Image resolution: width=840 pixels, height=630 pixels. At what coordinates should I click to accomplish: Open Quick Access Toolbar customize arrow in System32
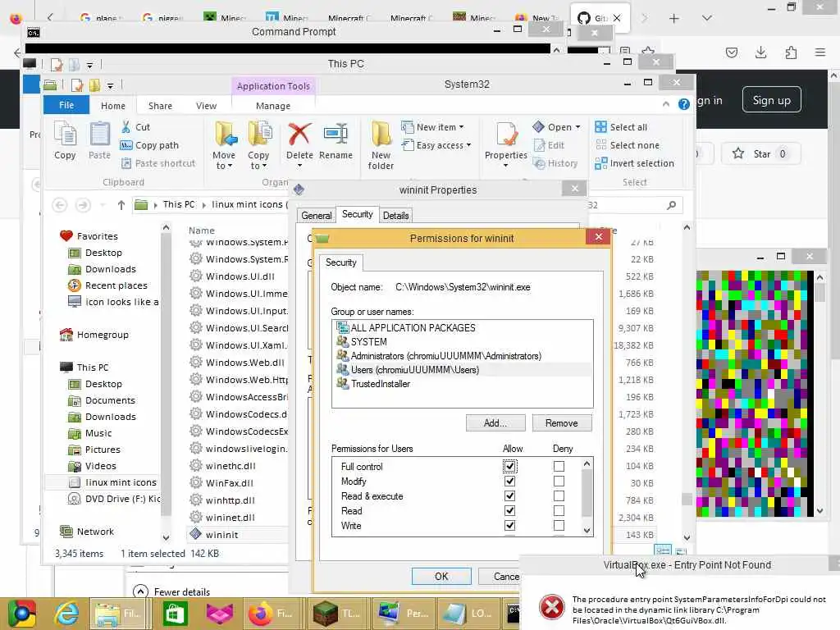(110, 85)
